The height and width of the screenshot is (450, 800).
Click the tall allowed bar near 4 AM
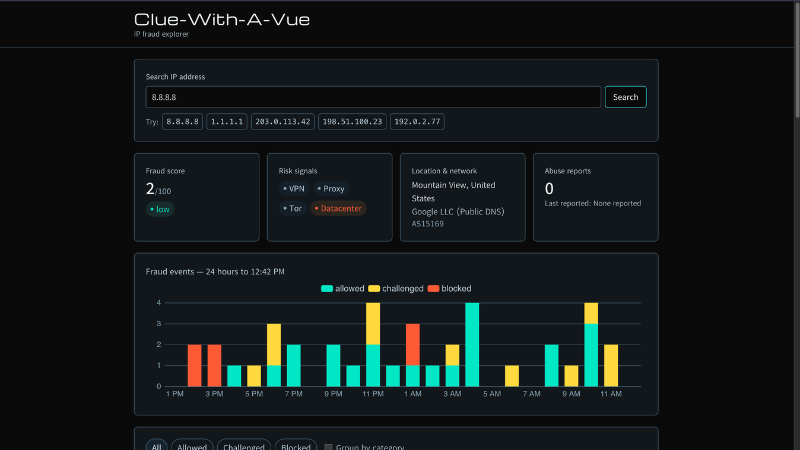click(x=472, y=344)
